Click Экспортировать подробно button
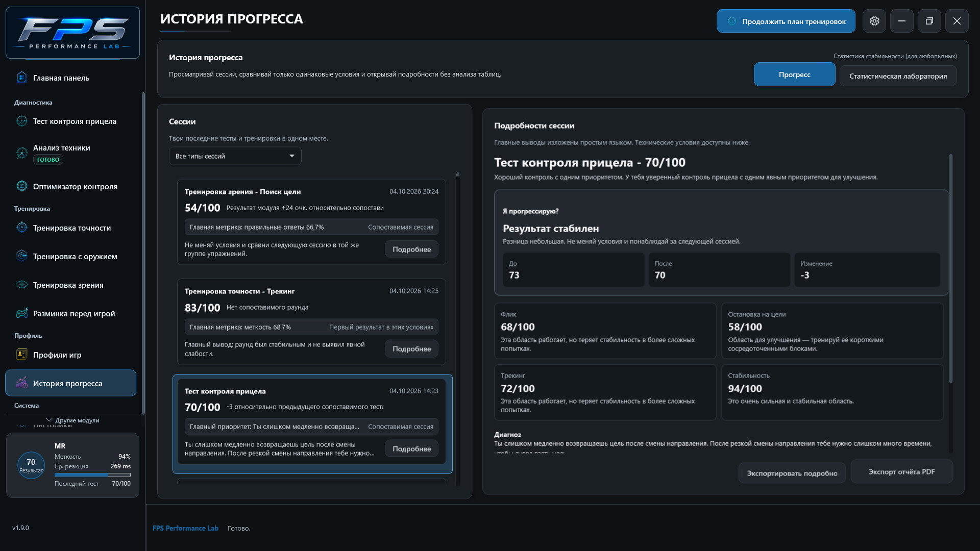Viewport: 980px width, 551px height. tap(792, 473)
